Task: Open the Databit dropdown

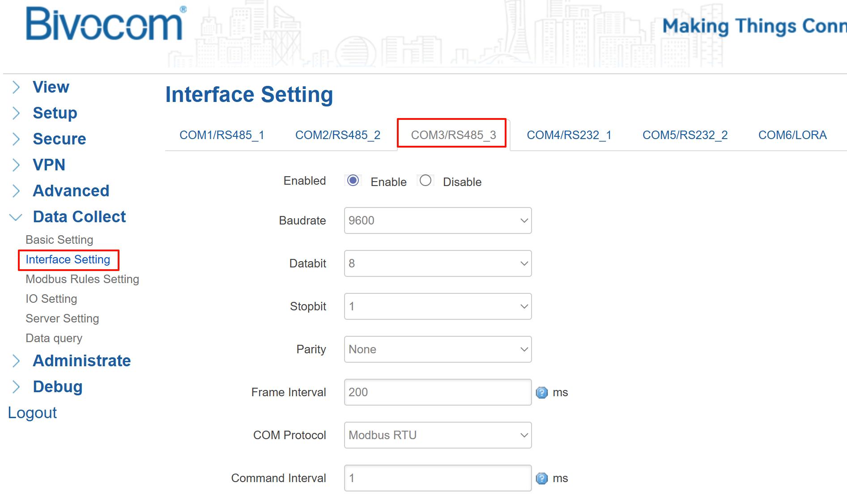Action: pyautogui.click(x=437, y=263)
